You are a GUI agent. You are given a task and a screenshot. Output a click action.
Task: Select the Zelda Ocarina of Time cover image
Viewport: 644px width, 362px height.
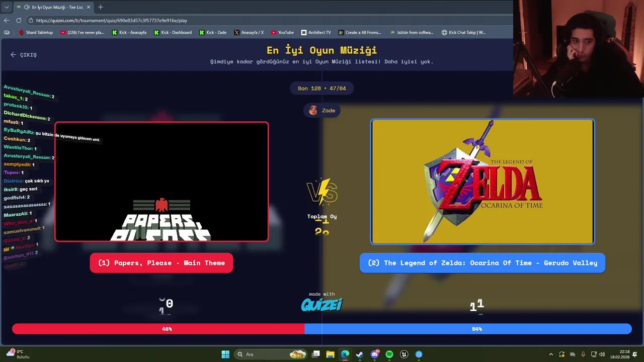(482, 182)
